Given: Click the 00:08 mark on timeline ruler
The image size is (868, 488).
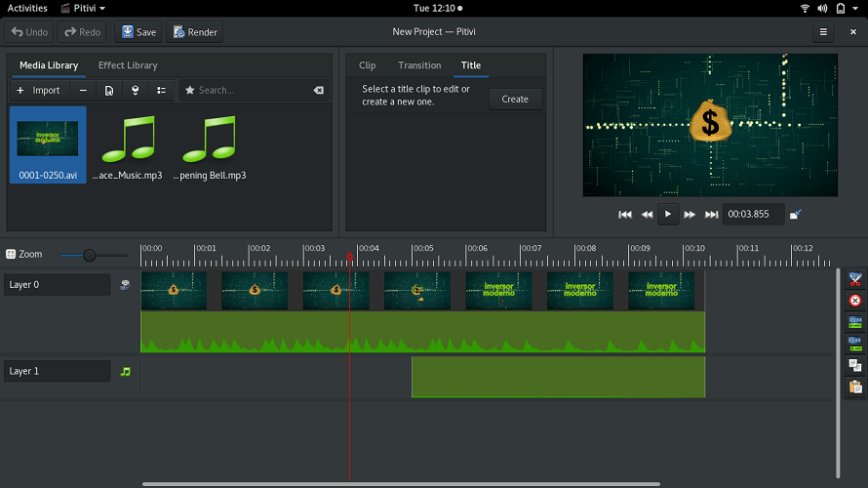Looking at the screenshot, I should 586,248.
